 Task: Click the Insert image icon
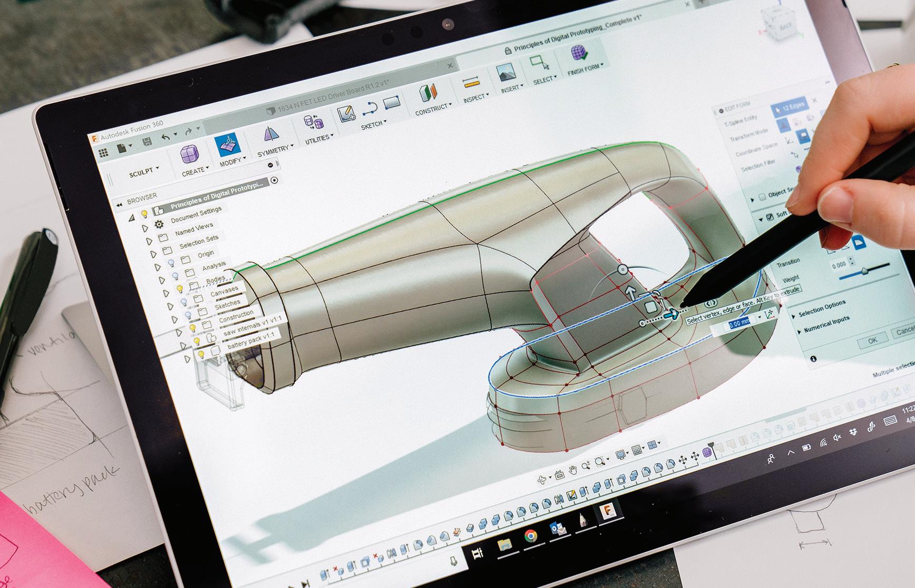(x=506, y=72)
